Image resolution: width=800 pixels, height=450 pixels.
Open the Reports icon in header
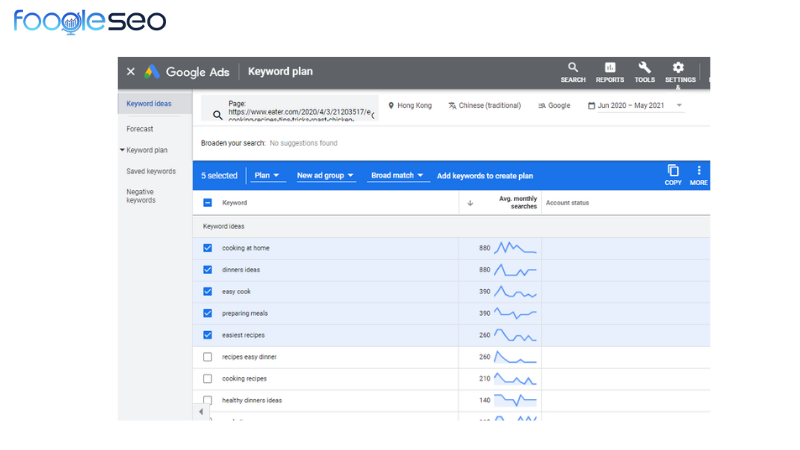pos(609,69)
